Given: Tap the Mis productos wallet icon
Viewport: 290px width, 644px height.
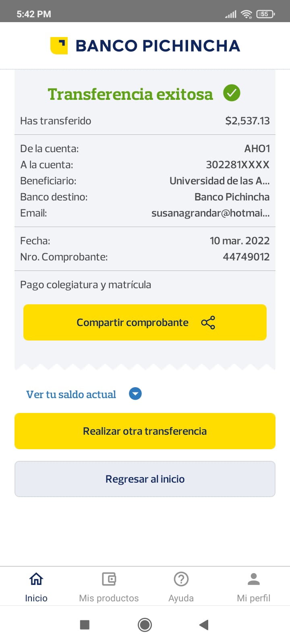Looking at the screenshot, I should pyautogui.click(x=109, y=579).
